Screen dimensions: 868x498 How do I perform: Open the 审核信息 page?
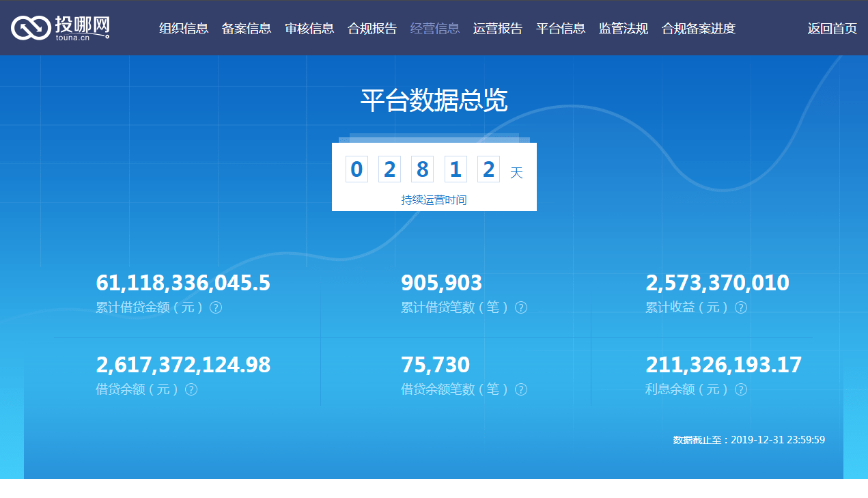pos(309,28)
